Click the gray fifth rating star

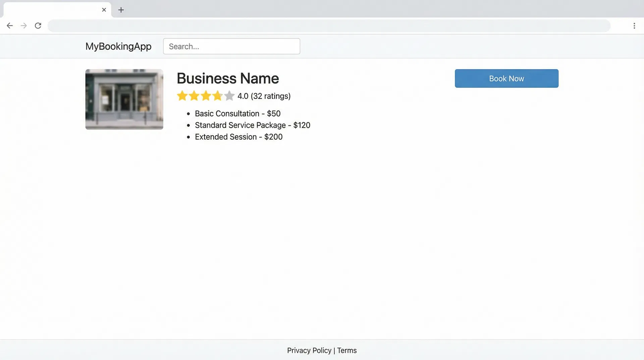[229, 96]
